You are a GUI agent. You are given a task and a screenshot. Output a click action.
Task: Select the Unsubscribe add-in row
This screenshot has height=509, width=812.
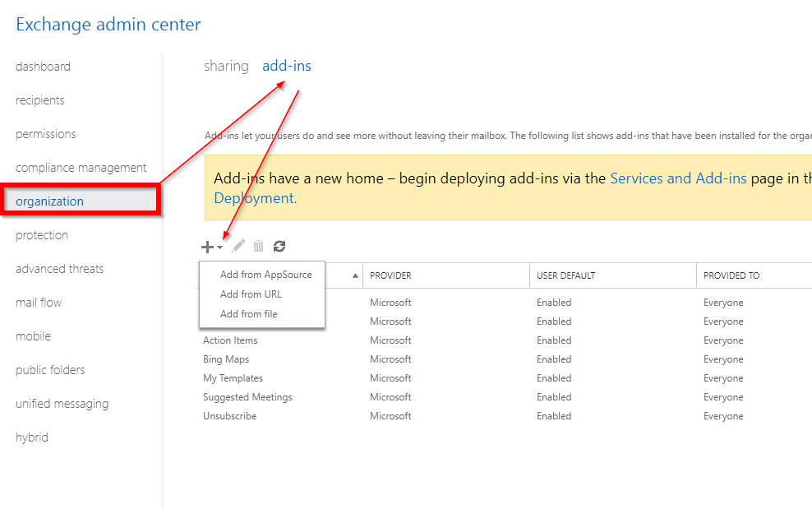pyautogui.click(x=229, y=416)
